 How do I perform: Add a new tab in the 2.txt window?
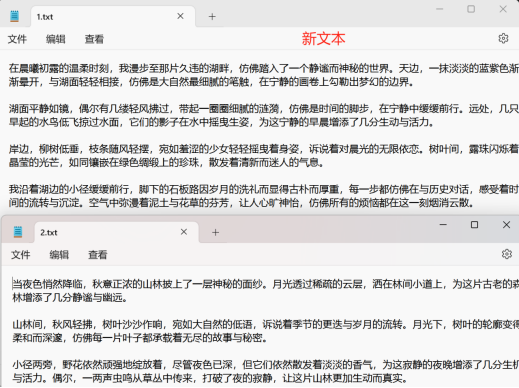click(x=216, y=232)
